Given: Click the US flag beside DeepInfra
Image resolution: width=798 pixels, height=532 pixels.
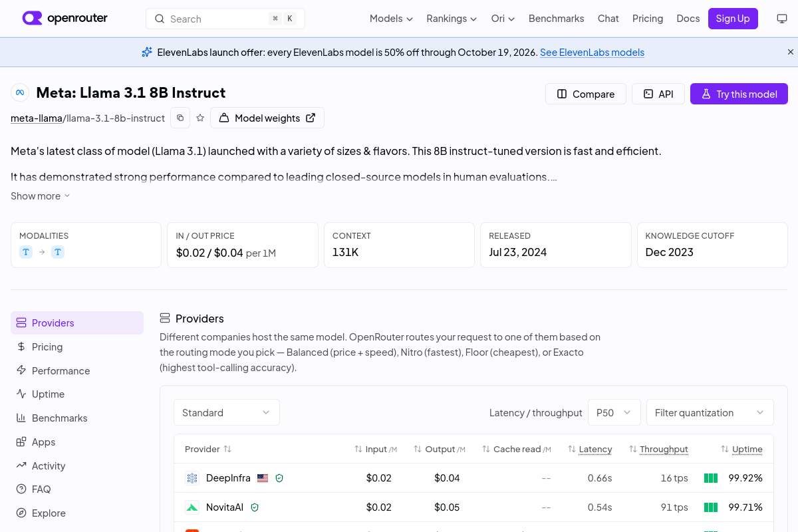Looking at the screenshot, I should click(263, 478).
